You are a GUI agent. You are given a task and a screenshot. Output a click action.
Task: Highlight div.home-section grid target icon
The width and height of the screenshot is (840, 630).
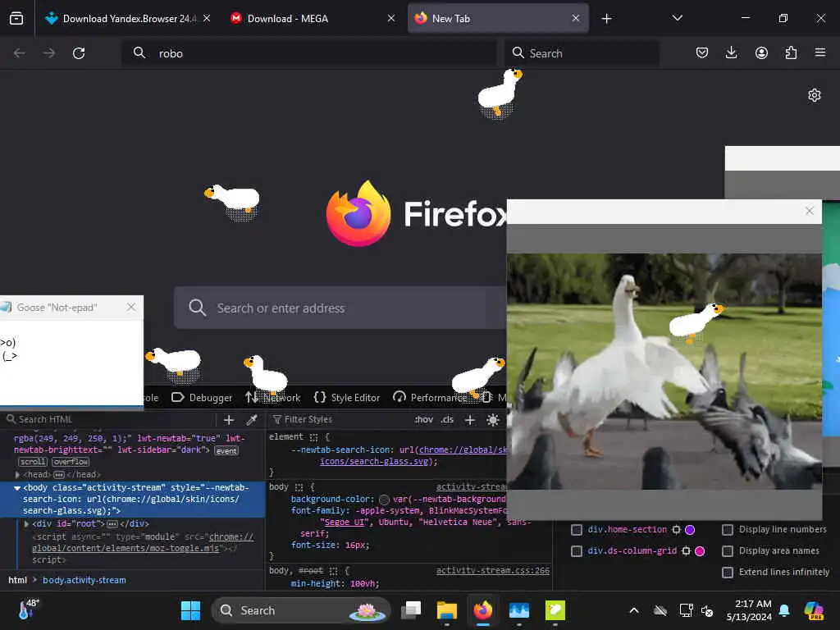point(676,530)
